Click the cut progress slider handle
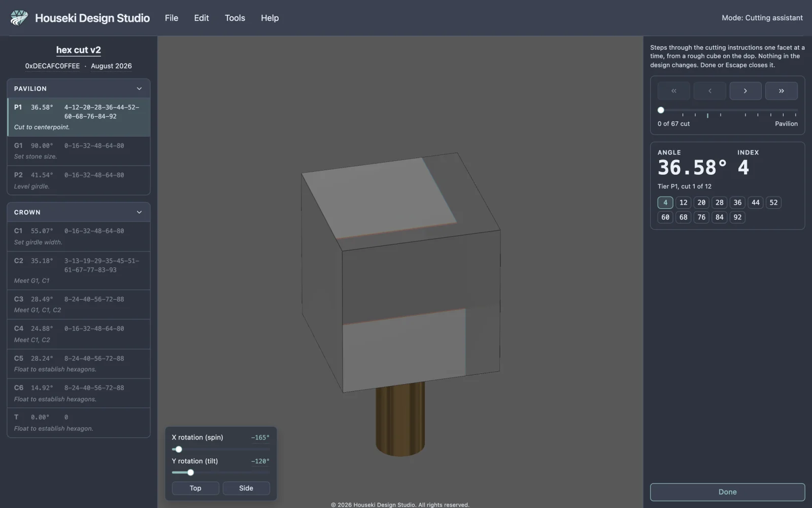 [661, 110]
